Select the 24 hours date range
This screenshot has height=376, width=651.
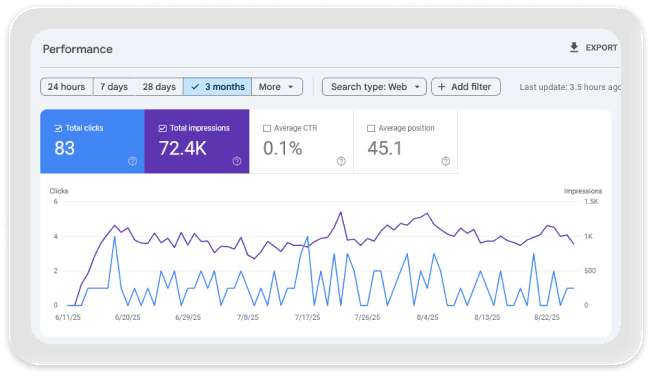coord(66,87)
